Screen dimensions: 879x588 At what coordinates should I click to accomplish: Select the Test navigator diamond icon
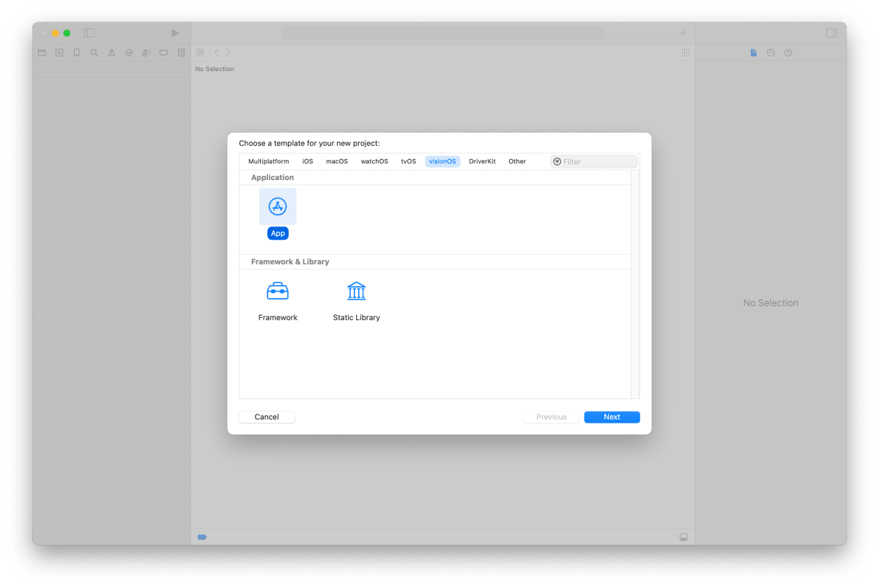click(128, 52)
